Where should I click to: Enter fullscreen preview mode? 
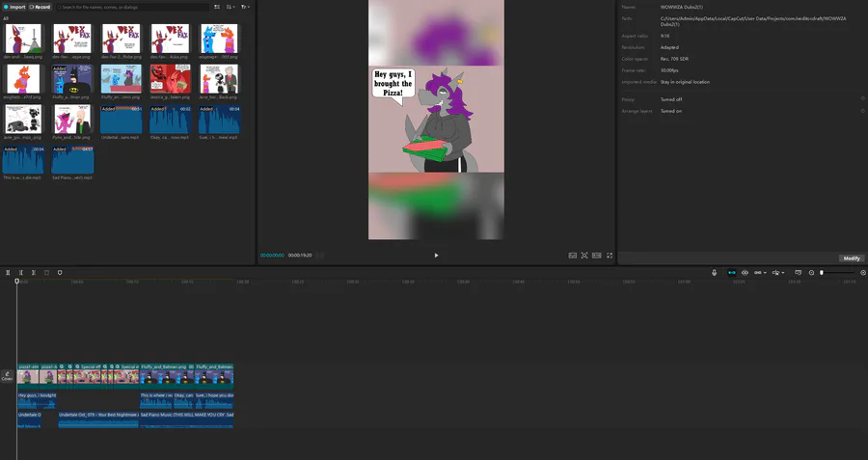tap(610, 256)
